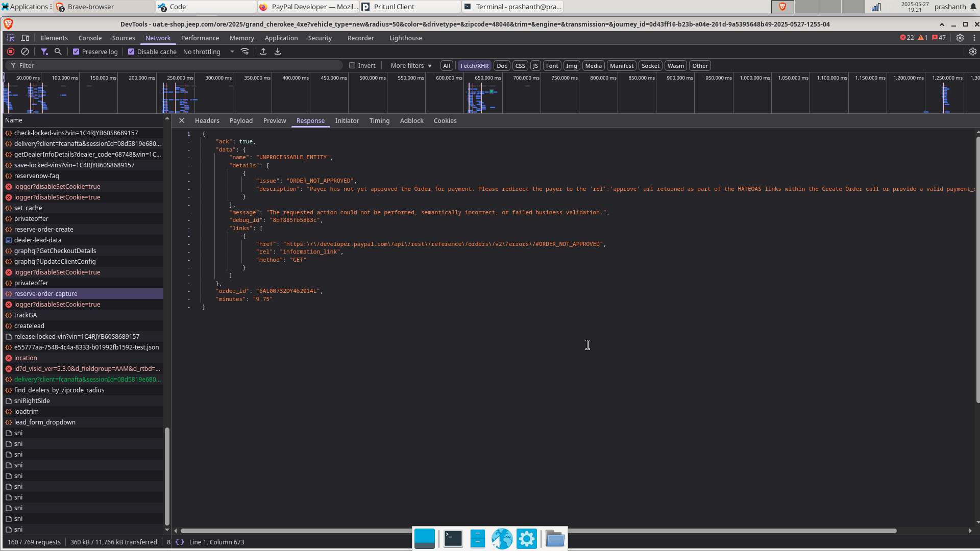The width and height of the screenshot is (980, 551).
Task: Open DevTools settings gear icon
Action: pos(960,38)
